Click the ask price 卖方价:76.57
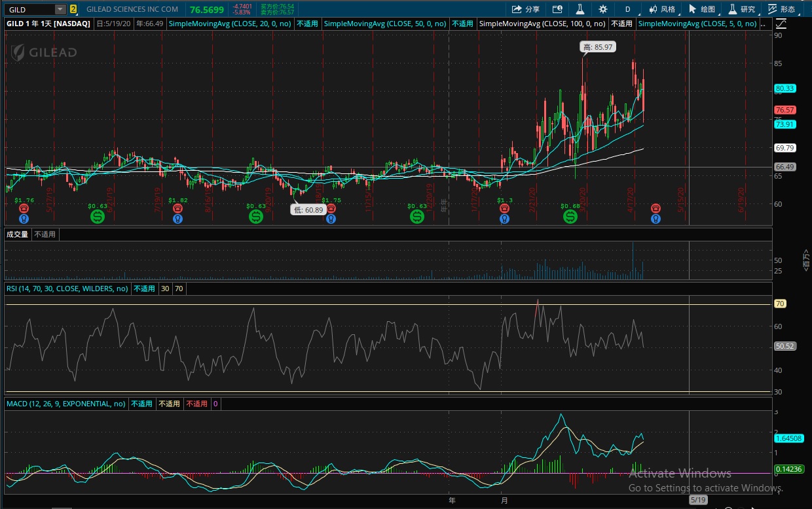 point(277,12)
